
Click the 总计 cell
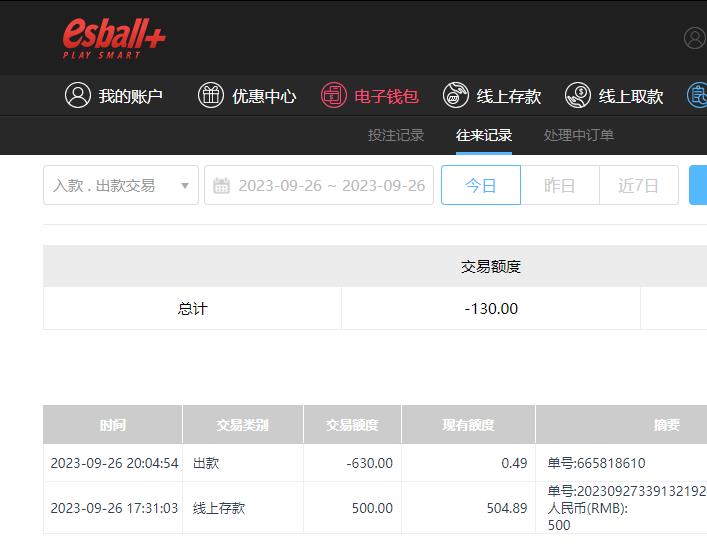click(x=193, y=308)
